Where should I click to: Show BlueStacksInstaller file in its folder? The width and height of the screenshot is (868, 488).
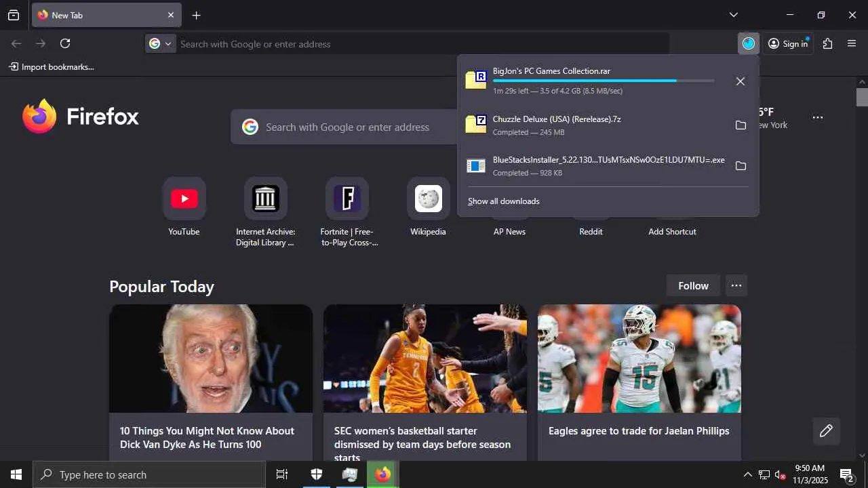click(x=741, y=166)
